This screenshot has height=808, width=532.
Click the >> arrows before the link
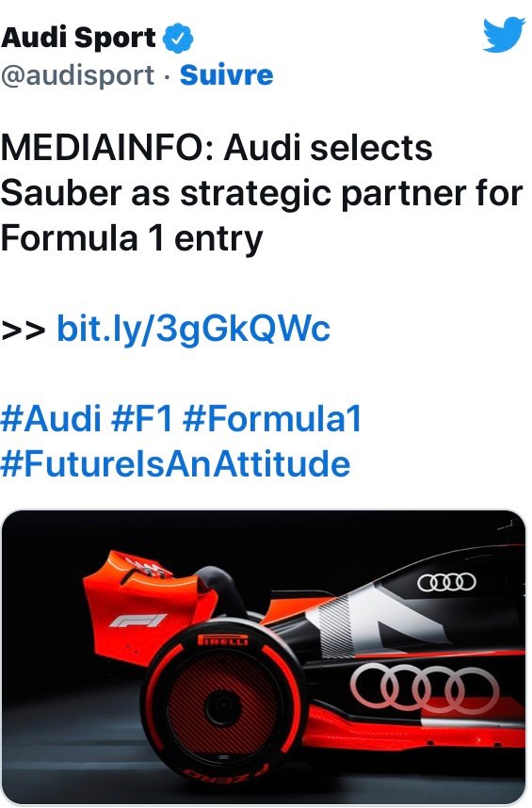click(x=24, y=331)
